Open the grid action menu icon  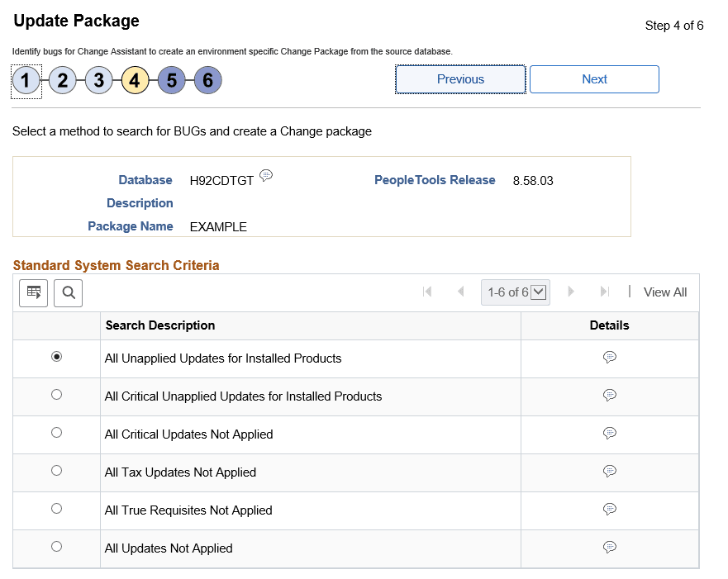point(33,292)
